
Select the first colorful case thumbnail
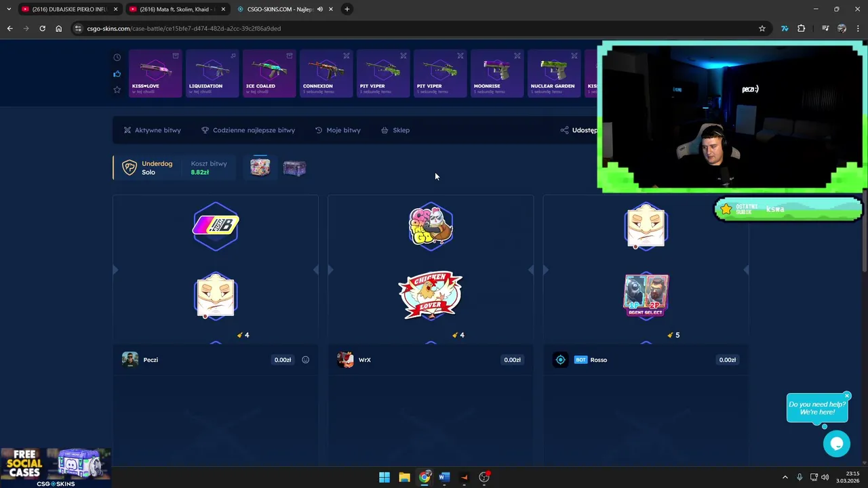click(260, 167)
